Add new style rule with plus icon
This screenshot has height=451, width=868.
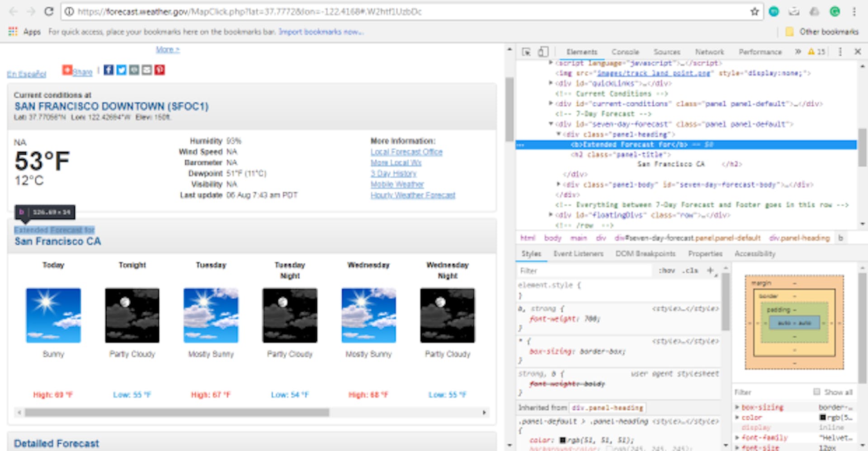click(x=710, y=270)
